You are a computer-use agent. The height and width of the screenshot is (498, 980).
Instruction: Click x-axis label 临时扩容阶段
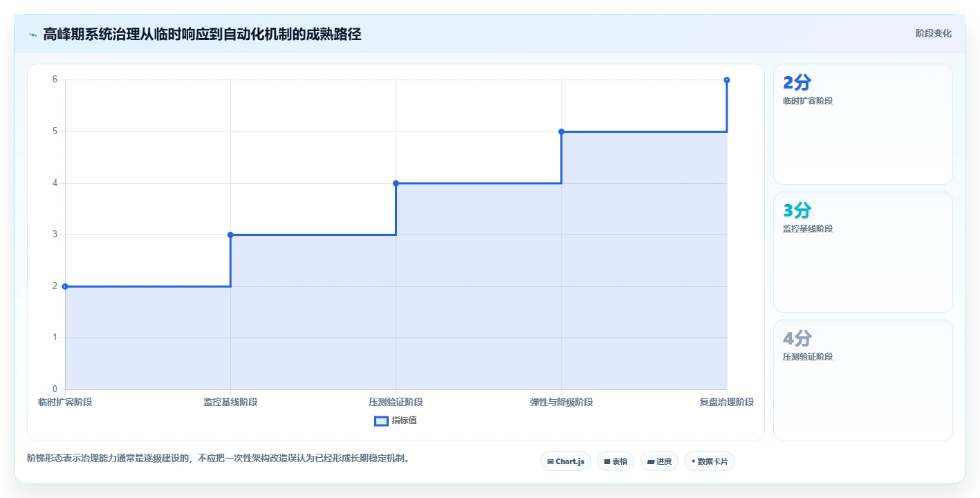pos(65,402)
